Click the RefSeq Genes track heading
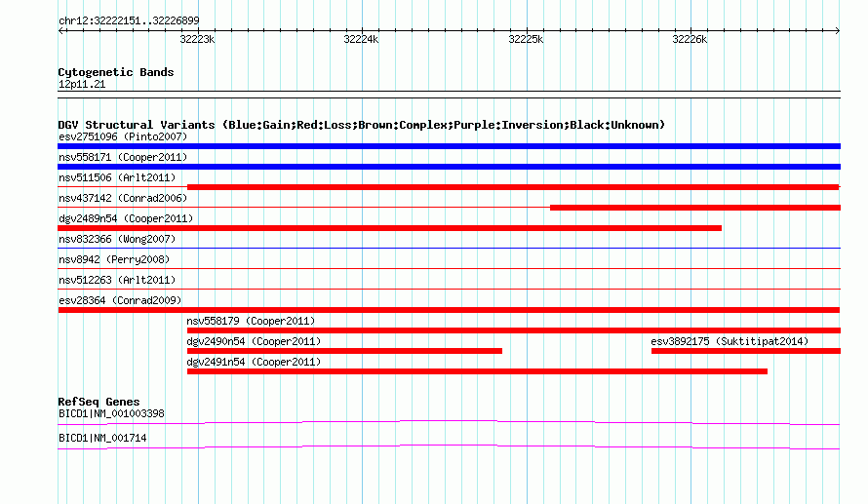This screenshot has width=868, height=504. click(x=99, y=402)
